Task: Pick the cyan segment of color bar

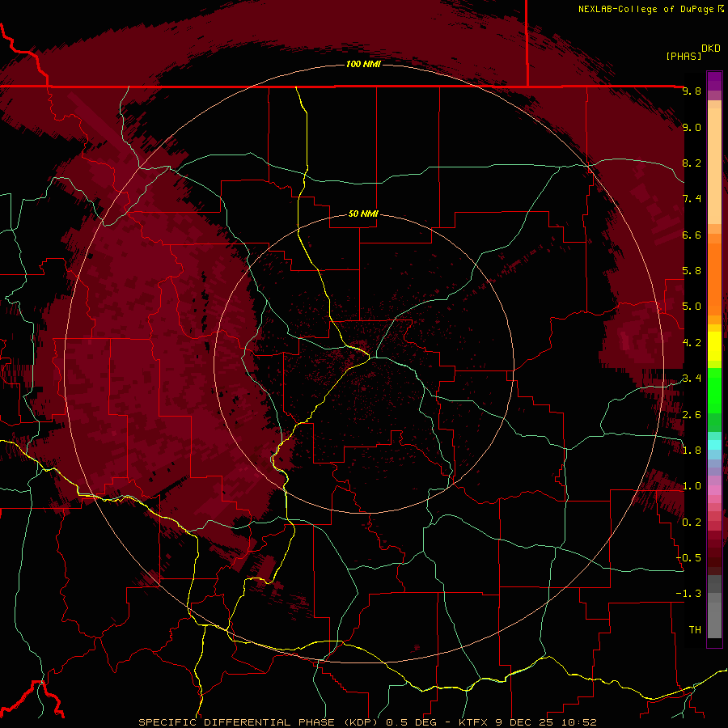Action: click(x=714, y=445)
